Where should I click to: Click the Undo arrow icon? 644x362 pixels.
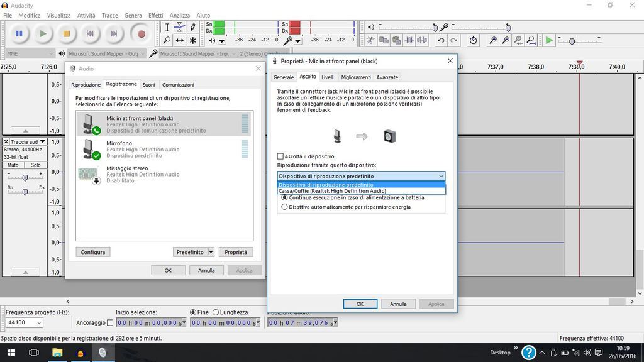pos(441,40)
